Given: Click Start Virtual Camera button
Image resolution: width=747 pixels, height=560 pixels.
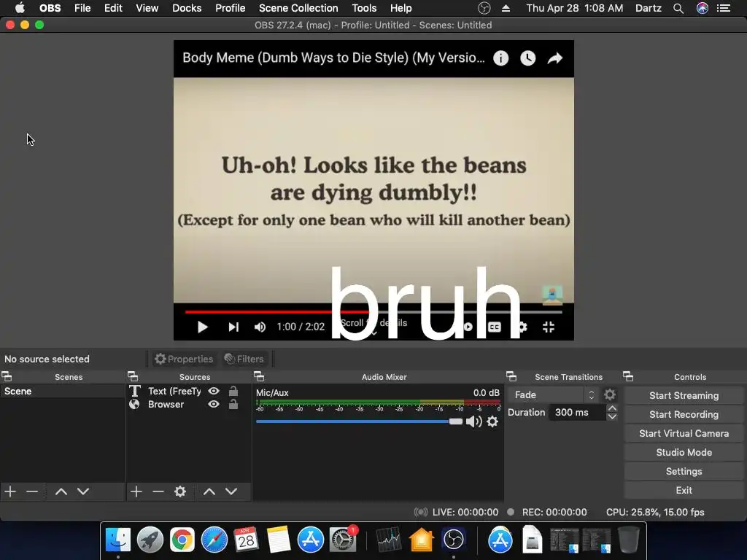Looking at the screenshot, I should (684, 434).
